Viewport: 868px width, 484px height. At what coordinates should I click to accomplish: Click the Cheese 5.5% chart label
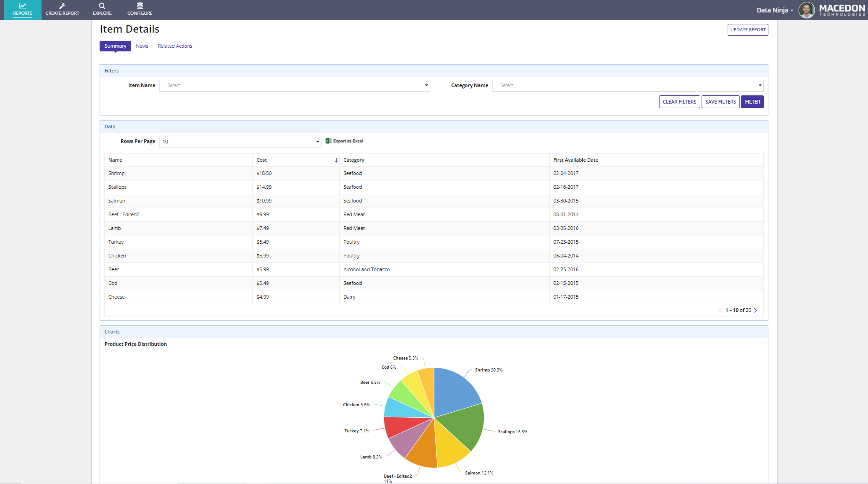pos(405,358)
